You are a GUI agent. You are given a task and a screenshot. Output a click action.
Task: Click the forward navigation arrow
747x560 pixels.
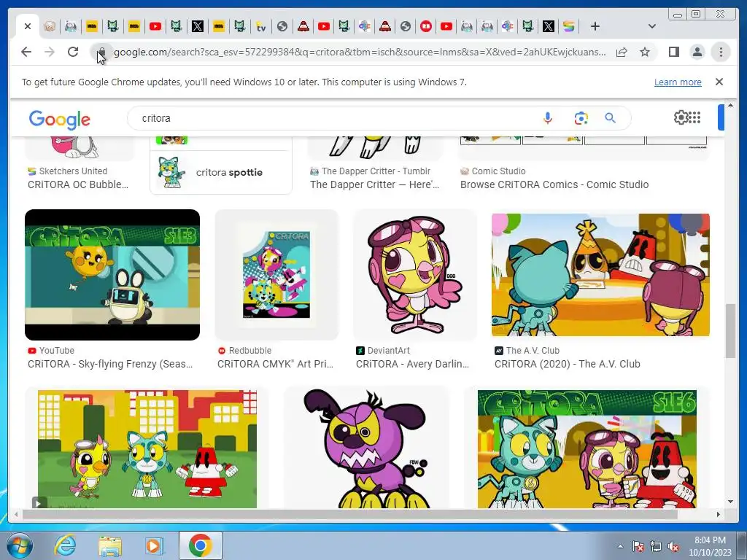pyautogui.click(x=50, y=52)
